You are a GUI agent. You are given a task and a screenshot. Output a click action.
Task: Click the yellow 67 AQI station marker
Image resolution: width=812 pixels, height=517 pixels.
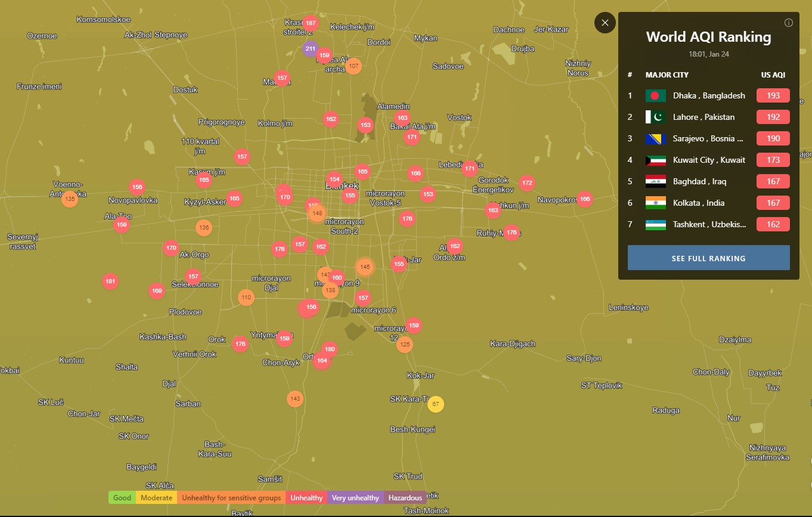point(436,404)
